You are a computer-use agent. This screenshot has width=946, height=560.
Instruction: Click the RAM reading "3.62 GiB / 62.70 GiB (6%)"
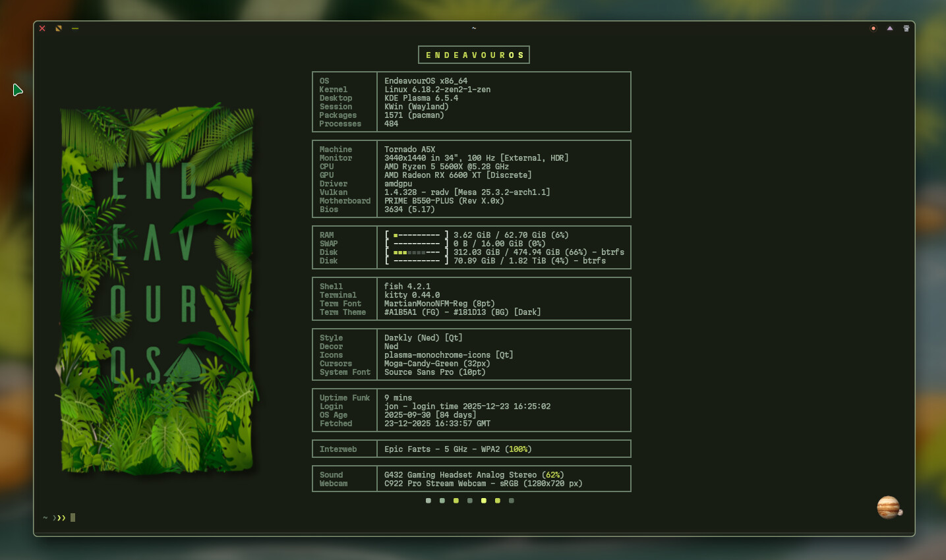(511, 235)
